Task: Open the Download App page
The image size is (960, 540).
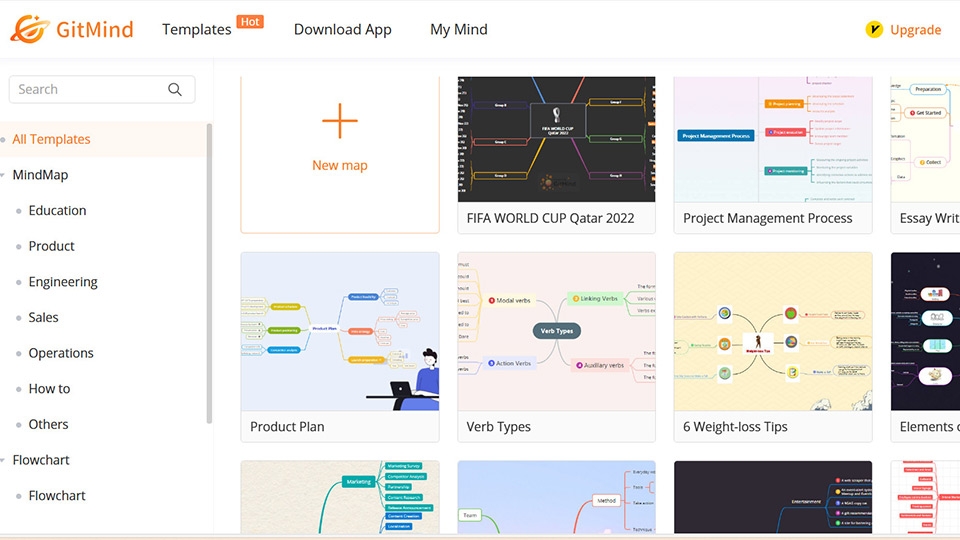Action: pyautogui.click(x=342, y=29)
